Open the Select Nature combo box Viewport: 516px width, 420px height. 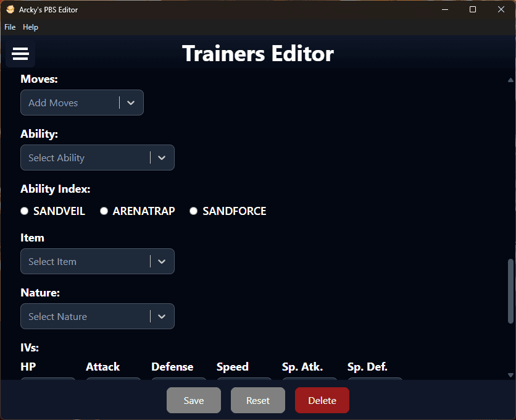pyautogui.click(x=85, y=317)
